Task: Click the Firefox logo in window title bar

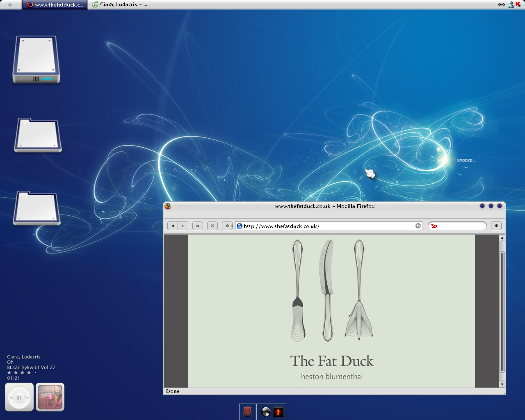Action: point(168,206)
